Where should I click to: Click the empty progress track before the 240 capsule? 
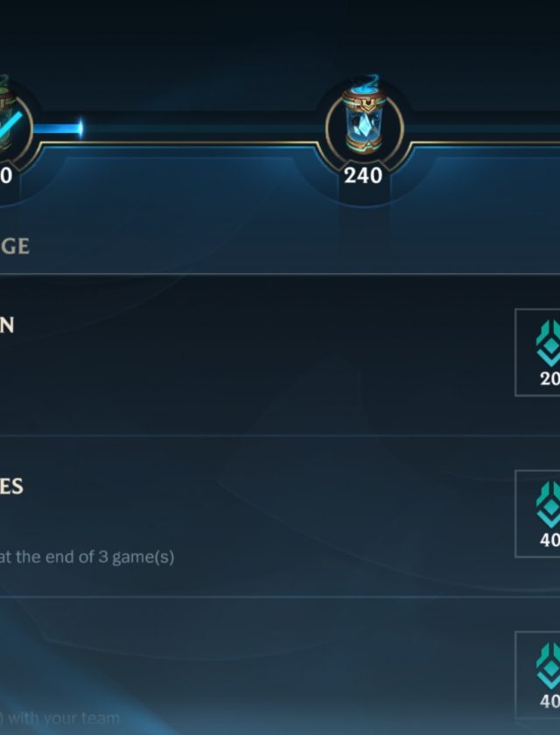click(x=201, y=129)
